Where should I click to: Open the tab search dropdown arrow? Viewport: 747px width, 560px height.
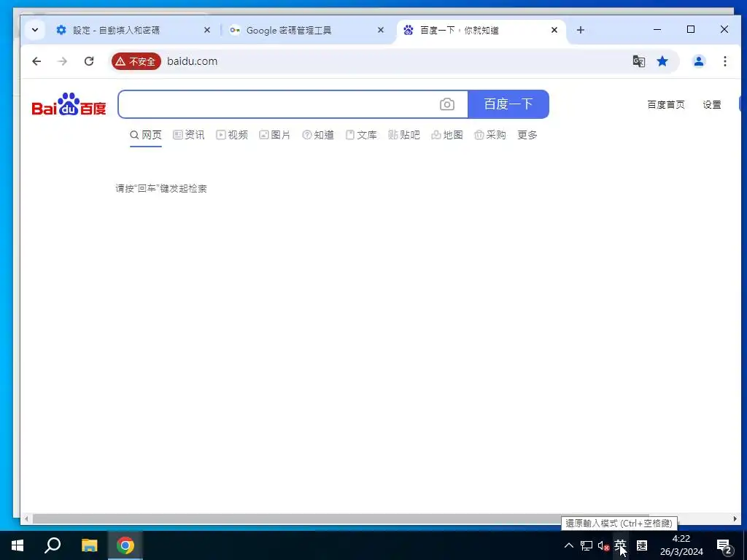click(35, 30)
